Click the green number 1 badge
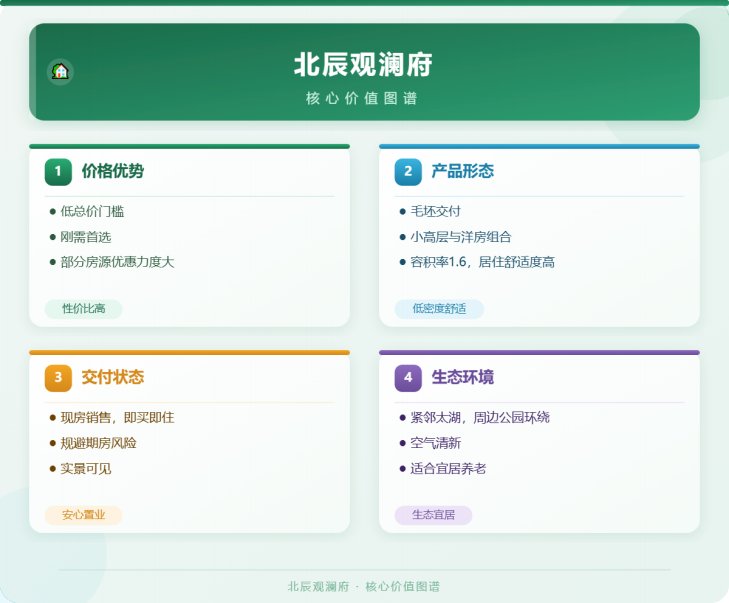This screenshot has width=729, height=603. (x=58, y=172)
